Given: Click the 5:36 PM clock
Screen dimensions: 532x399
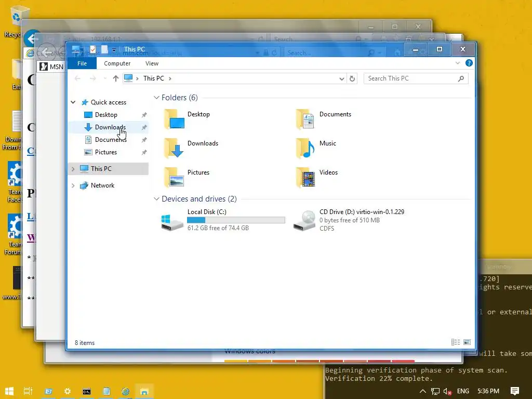Looking at the screenshot, I should coord(488,391).
